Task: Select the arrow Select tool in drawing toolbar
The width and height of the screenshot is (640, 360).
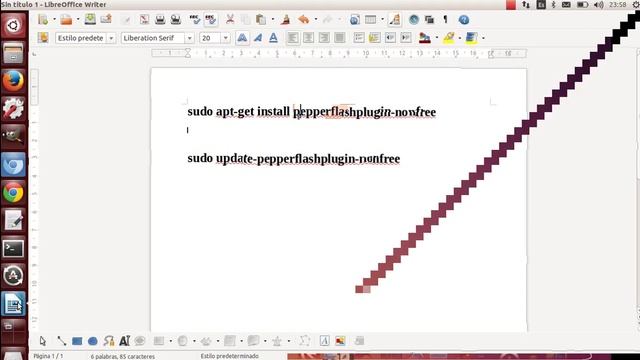Action: (x=42, y=341)
